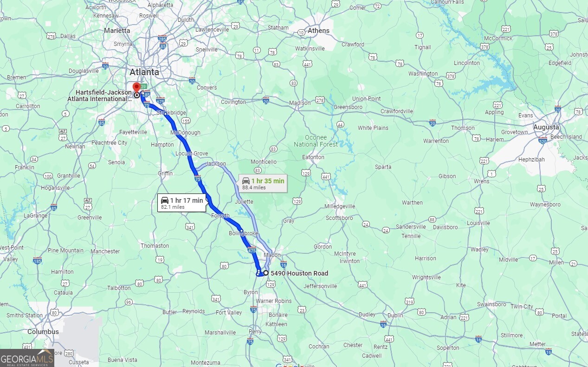Open the Georgia MLS logo watermark
The width and height of the screenshot is (588, 367).
pos(27,358)
